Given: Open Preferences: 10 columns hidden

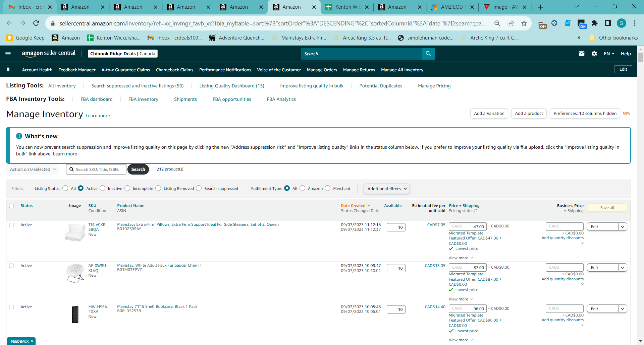Looking at the screenshot, I should pyautogui.click(x=585, y=113).
